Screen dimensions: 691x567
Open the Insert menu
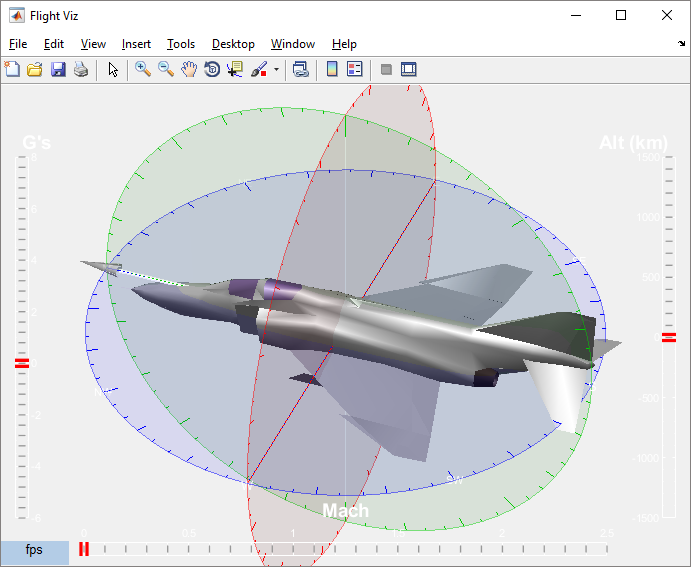[x=136, y=44]
